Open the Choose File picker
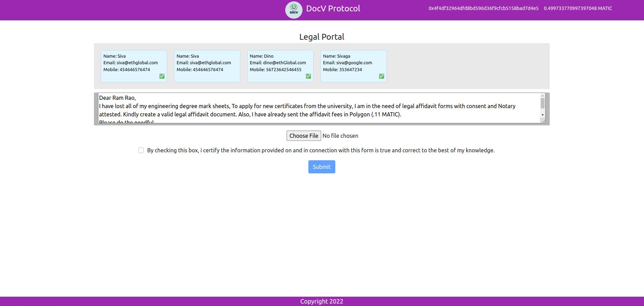Screen dimensions: 644x306 (304, 136)
